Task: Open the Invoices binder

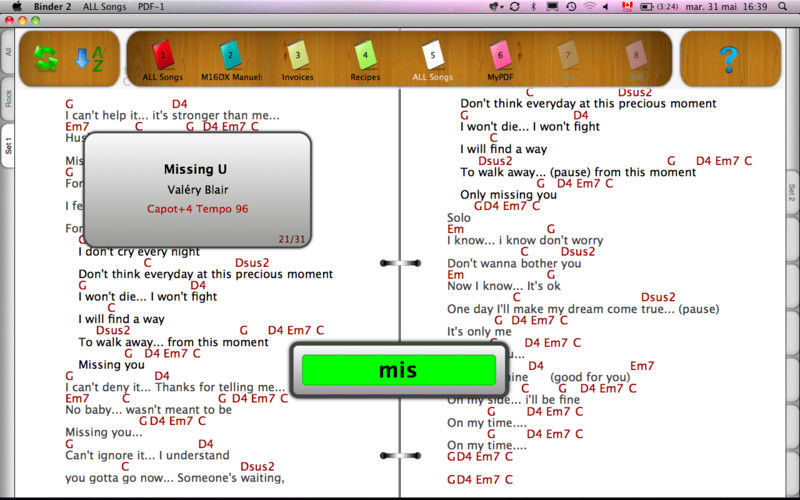Action: pyautogui.click(x=297, y=57)
